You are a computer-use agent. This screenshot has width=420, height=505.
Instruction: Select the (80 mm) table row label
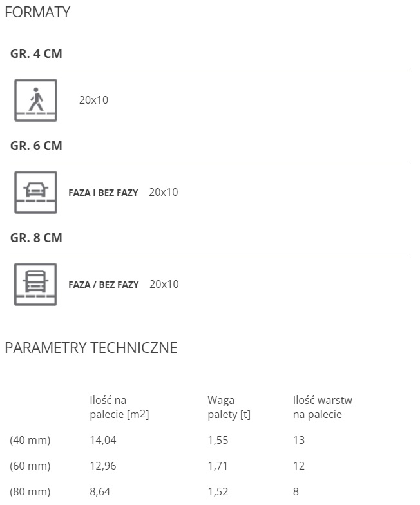(x=30, y=491)
